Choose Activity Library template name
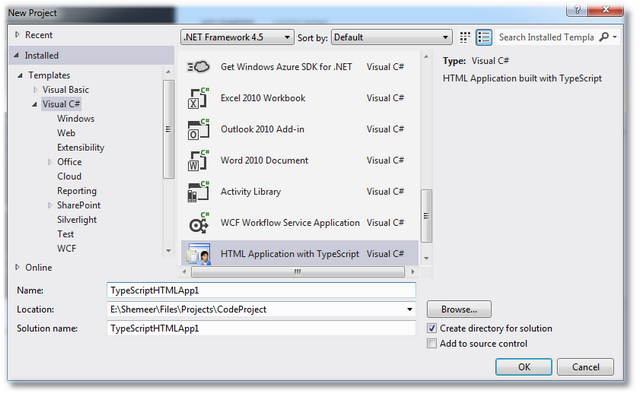The height and width of the screenshot is (397, 640). [251, 192]
